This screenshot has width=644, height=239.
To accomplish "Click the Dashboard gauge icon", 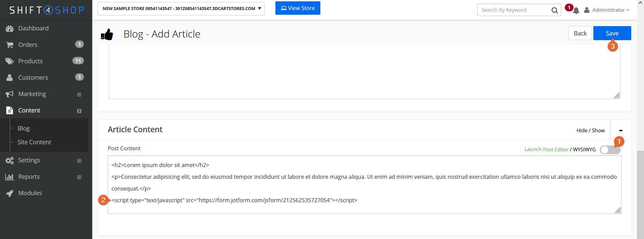I will pyautogui.click(x=9, y=29).
